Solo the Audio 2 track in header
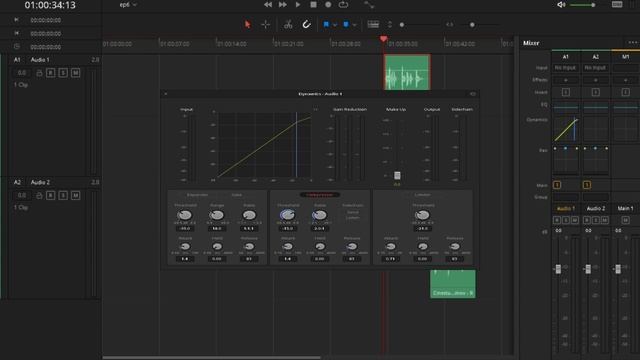The image size is (640, 360). 63,196
